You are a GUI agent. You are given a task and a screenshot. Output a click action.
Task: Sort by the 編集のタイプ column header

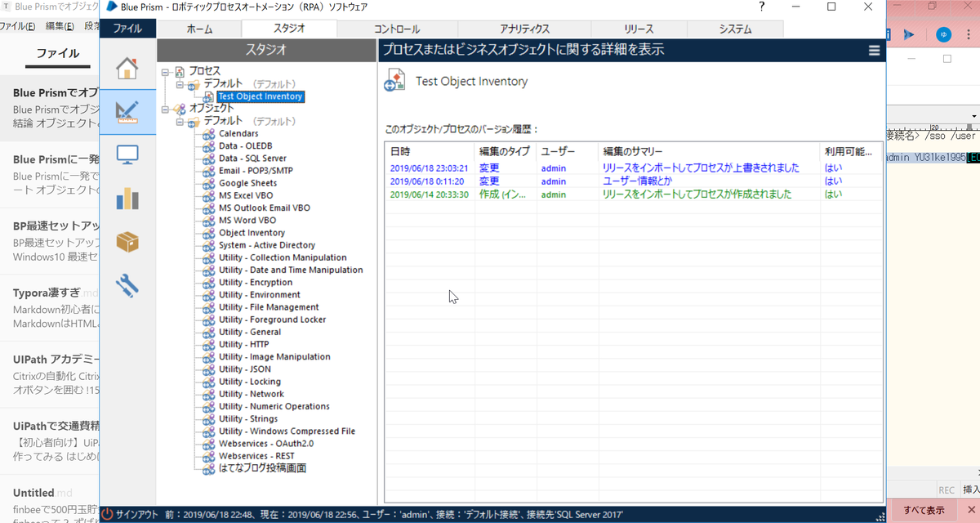pyautogui.click(x=506, y=152)
